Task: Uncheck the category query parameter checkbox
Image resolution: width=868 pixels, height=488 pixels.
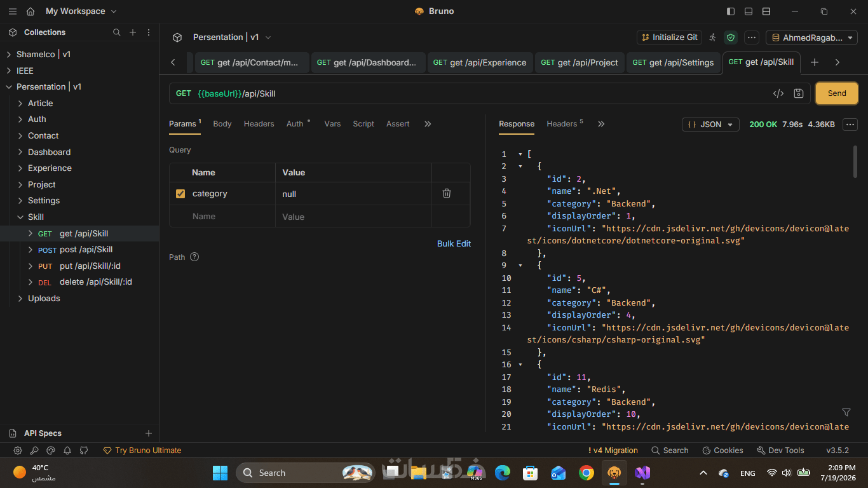Action: (180, 194)
